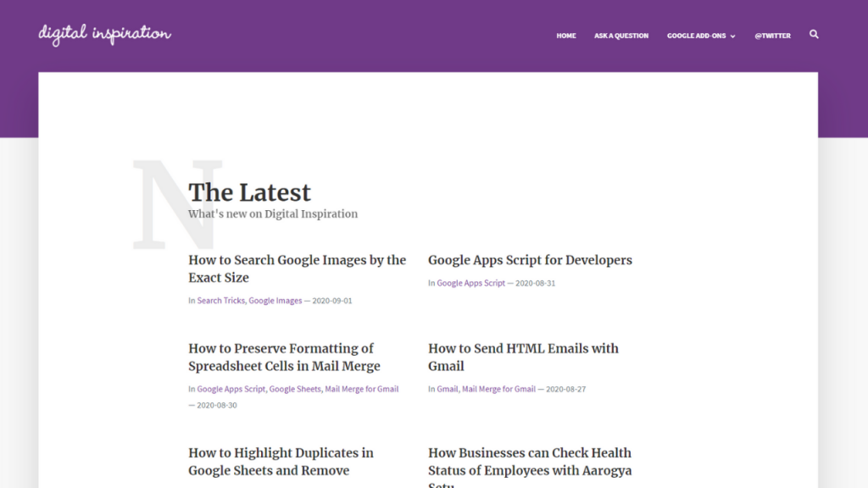Read How to Preserve Formatting article
Image resolution: width=868 pixels, height=488 pixels.
(x=284, y=357)
